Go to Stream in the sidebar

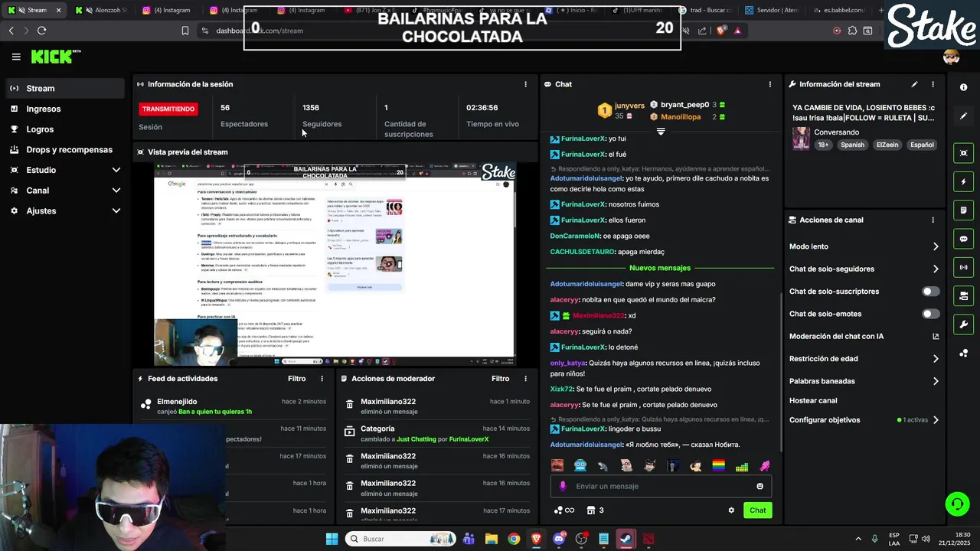pyautogui.click(x=65, y=88)
